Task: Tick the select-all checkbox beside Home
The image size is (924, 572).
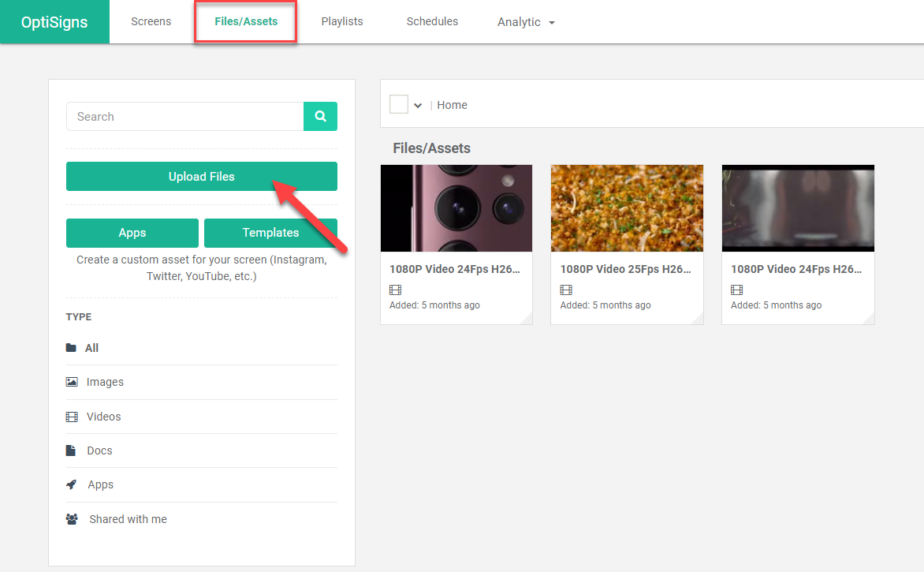Action: [x=399, y=105]
